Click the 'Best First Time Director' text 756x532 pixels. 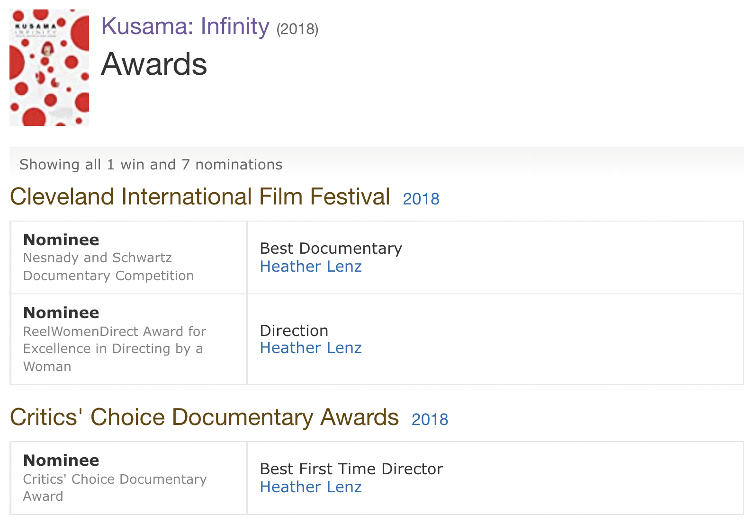[351, 469]
